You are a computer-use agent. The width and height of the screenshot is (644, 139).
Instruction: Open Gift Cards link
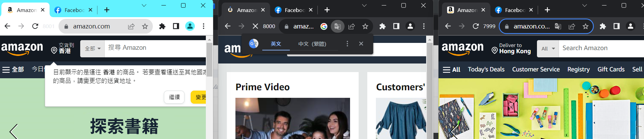click(x=611, y=69)
